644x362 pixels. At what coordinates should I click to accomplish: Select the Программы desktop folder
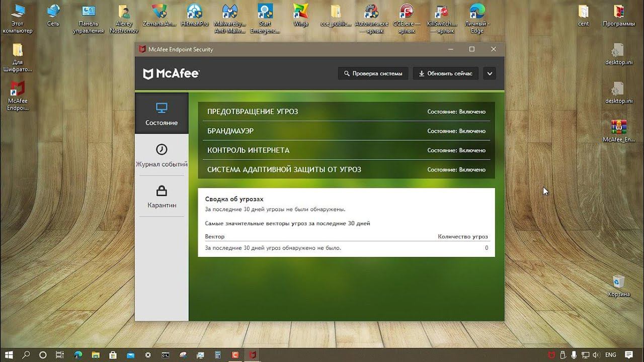[x=619, y=16]
